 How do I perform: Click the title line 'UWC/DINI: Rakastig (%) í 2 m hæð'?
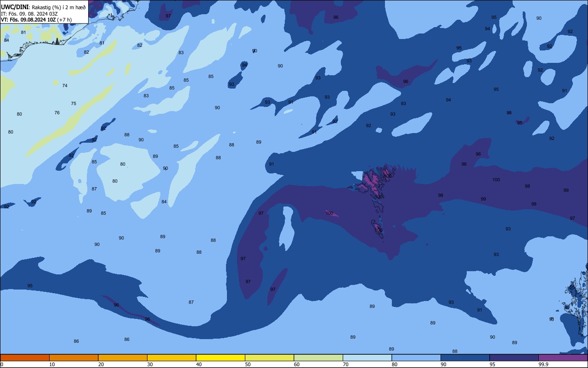tap(43, 7)
